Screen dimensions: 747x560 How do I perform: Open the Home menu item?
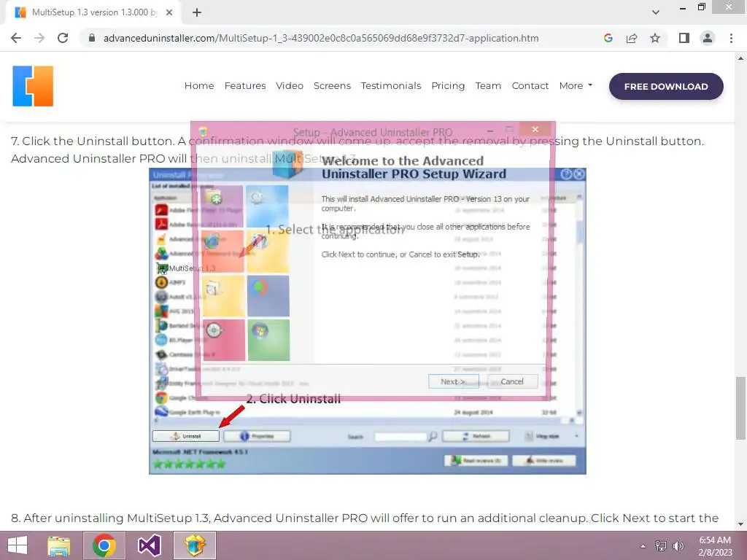click(199, 86)
